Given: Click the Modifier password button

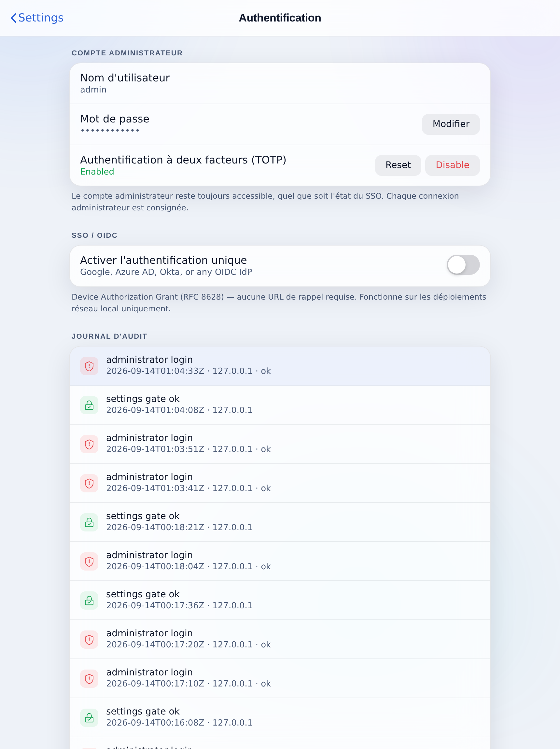Looking at the screenshot, I should [x=451, y=124].
